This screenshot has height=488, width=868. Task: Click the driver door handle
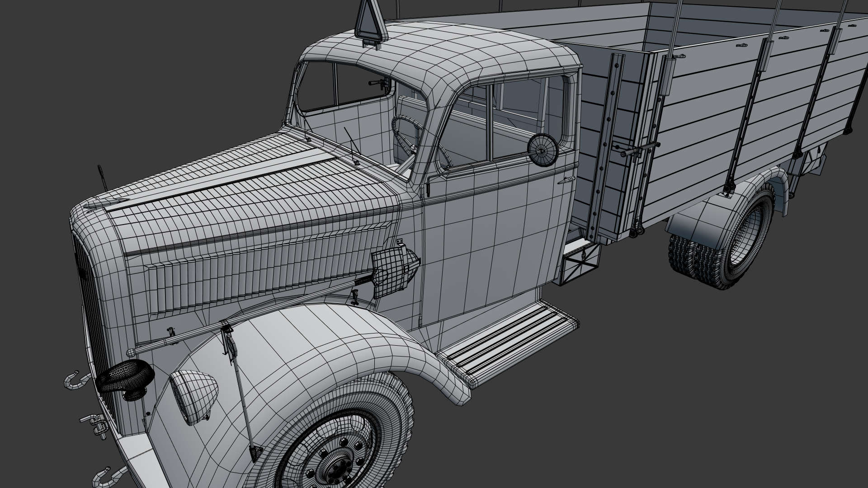[566, 181]
